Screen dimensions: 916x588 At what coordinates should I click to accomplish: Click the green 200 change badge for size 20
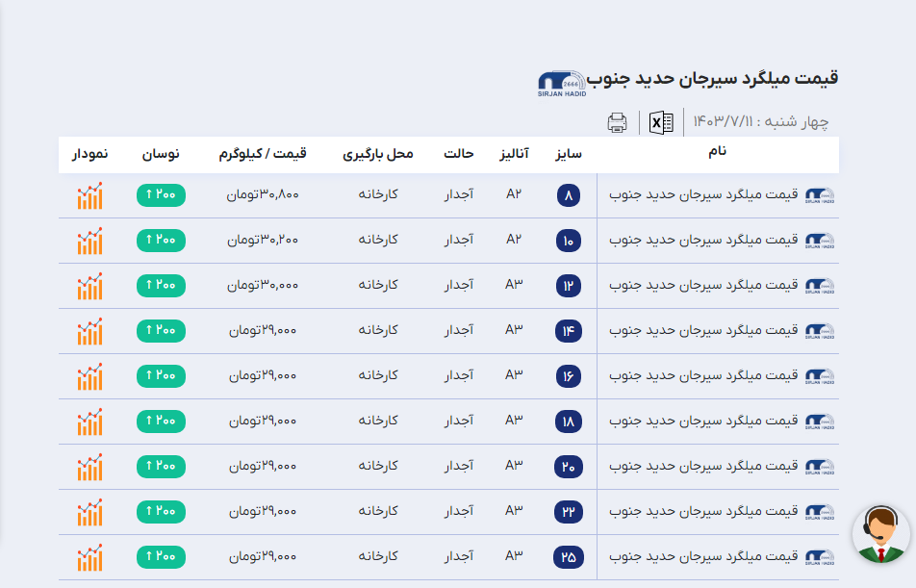click(161, 466)
